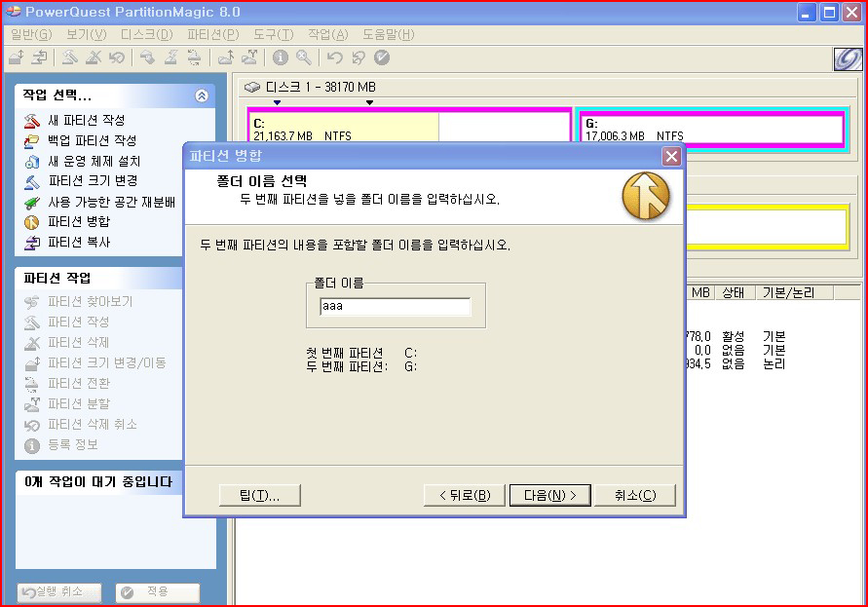This screenshot has height=607, width=868.
Task: Click the undo arrow toolbar icon
Action: pos(334,57)
